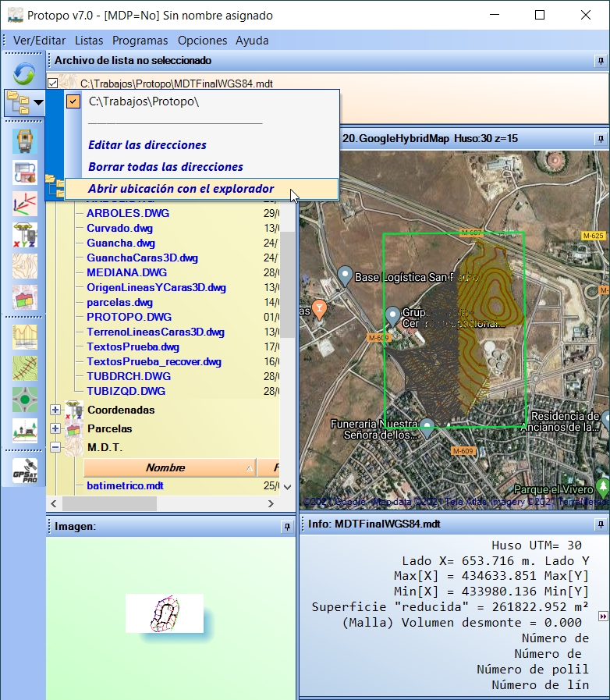This screenshot has width=610, height=700.
Task: Click the horizontal scrollbar thumb of file list
Action: coord(109,503)
